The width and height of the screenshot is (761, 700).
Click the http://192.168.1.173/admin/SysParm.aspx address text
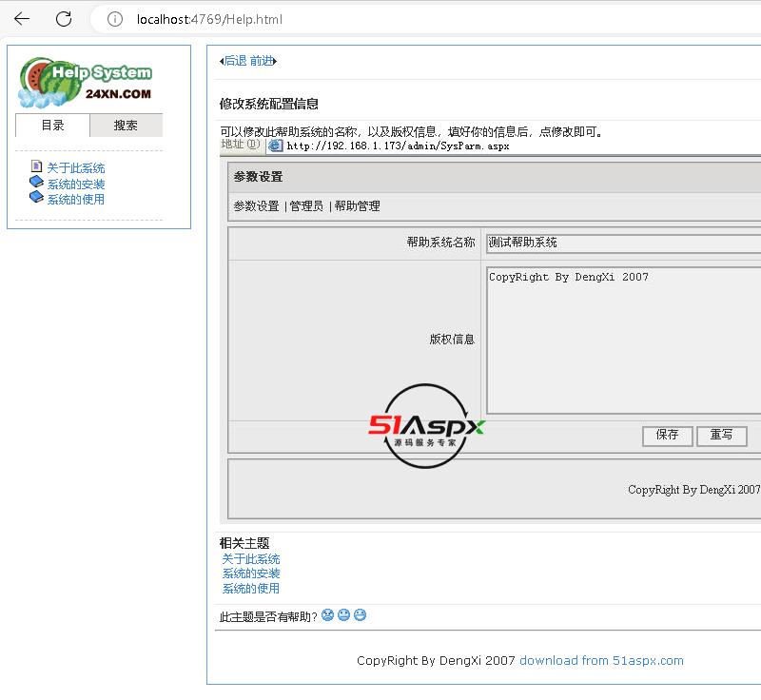click(x=398, y=146)
